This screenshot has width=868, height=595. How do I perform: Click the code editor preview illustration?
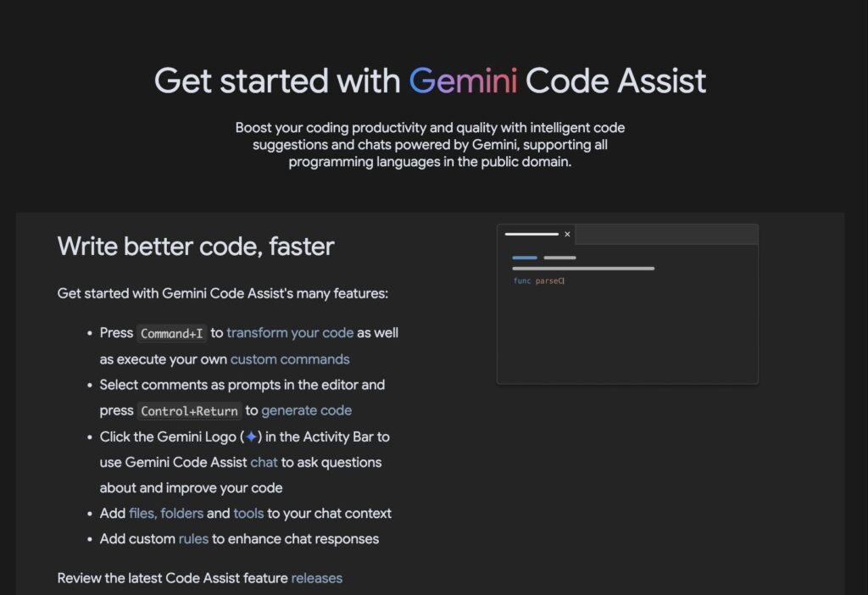[628, 304]
